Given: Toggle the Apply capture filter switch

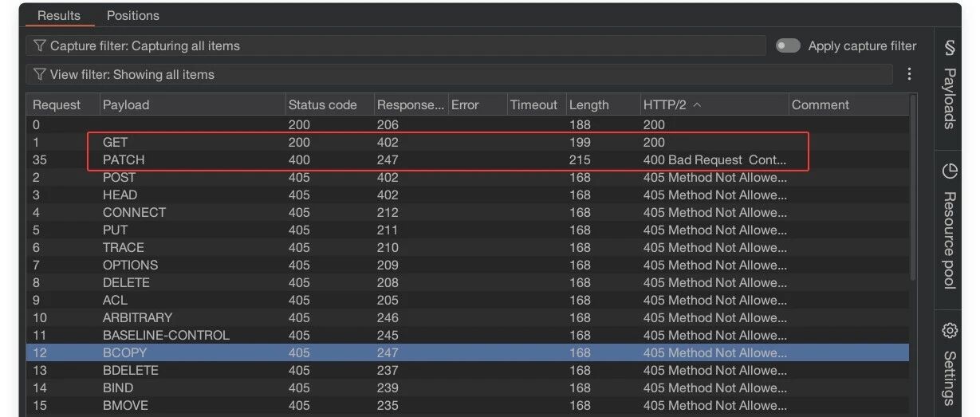Looking at the screenshot, I should [x=788, y=46].
